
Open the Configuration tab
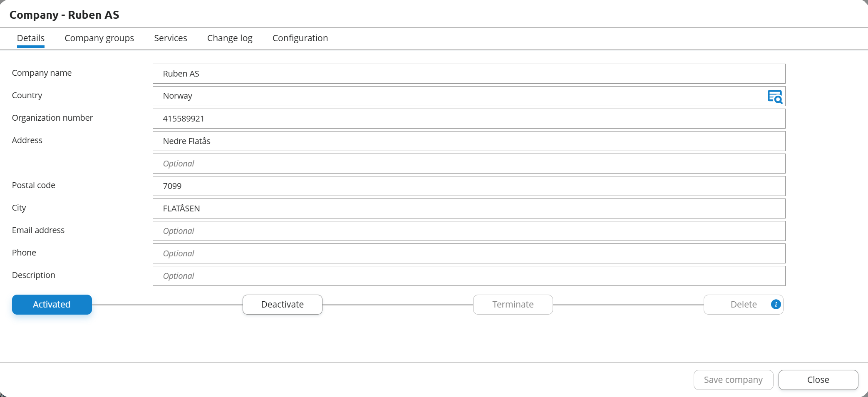[300, 38]
